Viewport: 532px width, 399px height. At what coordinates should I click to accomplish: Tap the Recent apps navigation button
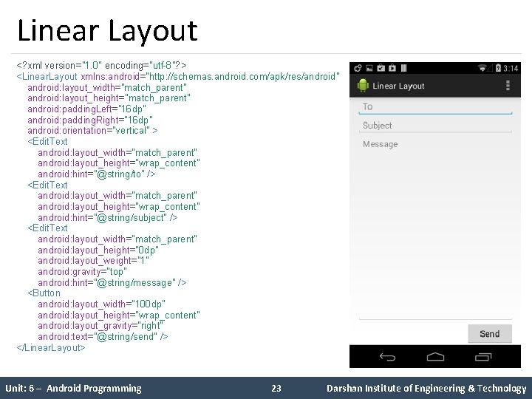[483, 357]
